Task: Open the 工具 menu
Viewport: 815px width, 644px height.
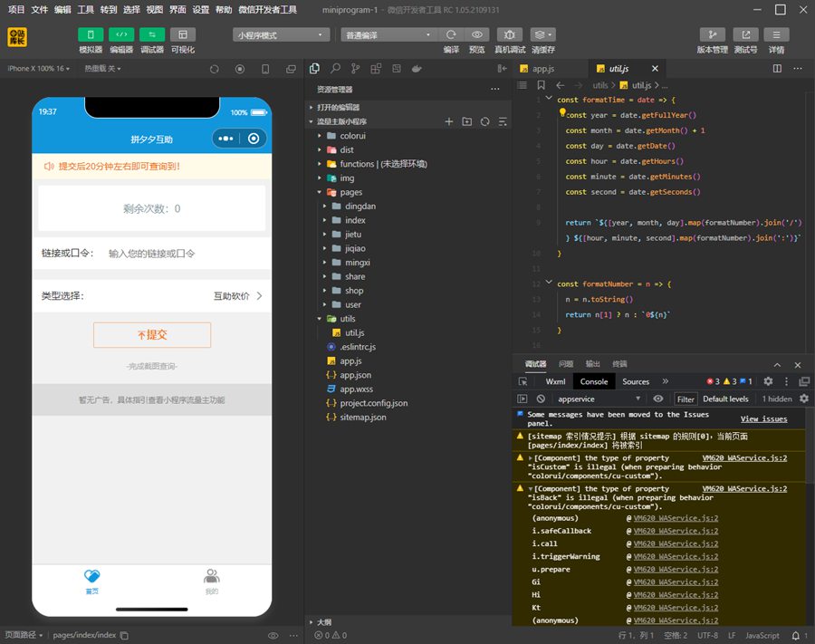Action: (86, 9)
